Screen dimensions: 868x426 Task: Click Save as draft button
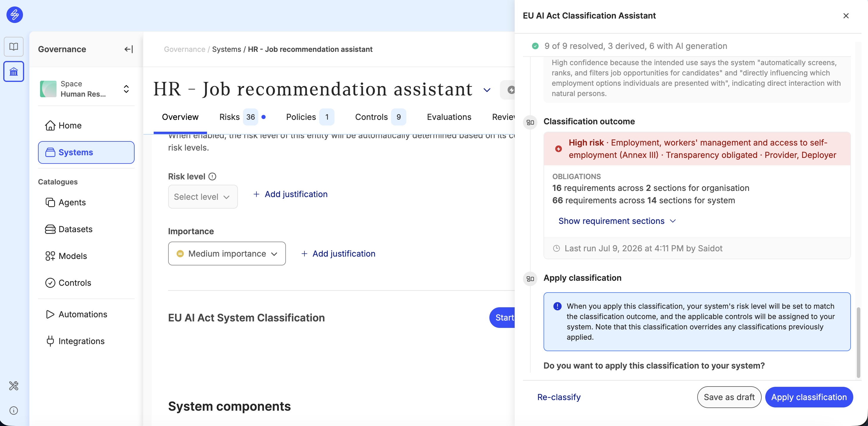pyautogui.click(x=729, y=397)
